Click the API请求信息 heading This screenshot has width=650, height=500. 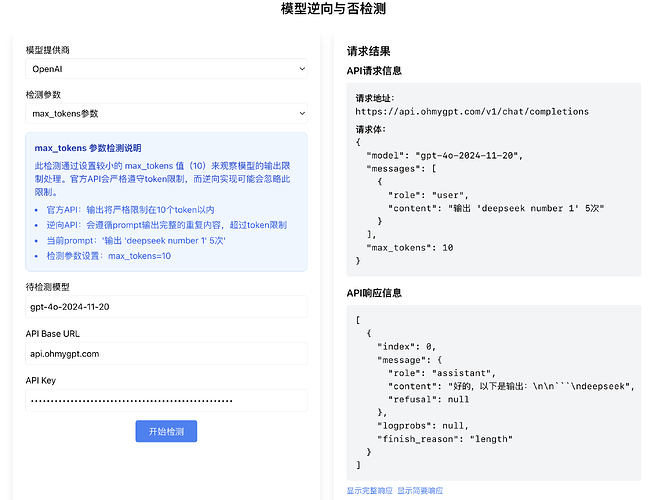374,71
